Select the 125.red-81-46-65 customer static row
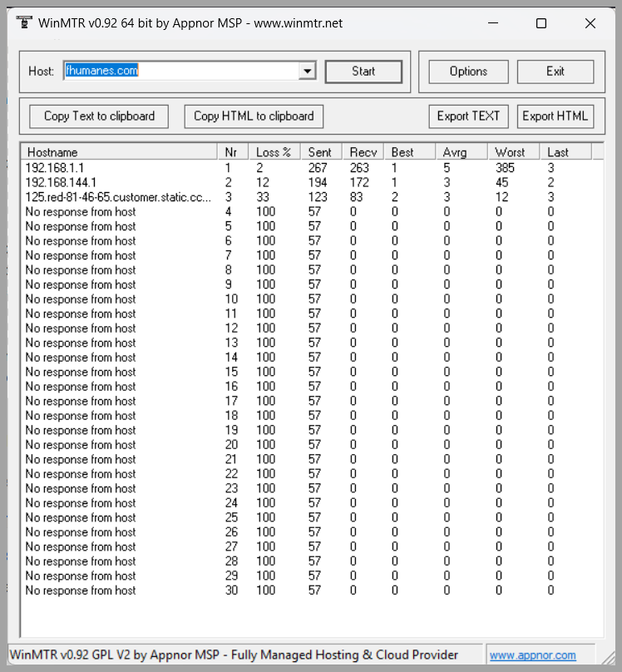This screenshot has height=672, width=622. pos(117,197)
